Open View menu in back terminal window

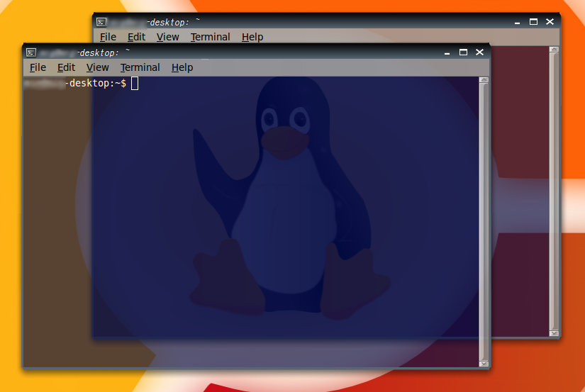click(167, 37)
